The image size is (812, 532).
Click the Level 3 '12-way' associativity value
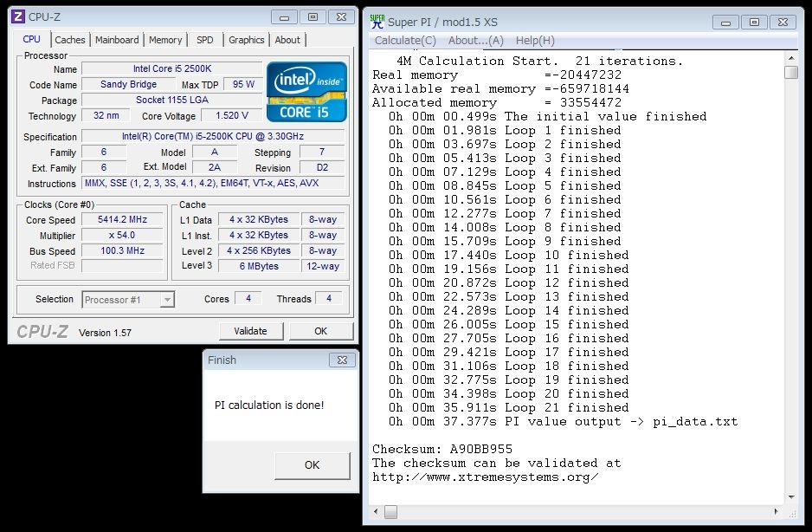pyautogui.click(x=323, y=266)
